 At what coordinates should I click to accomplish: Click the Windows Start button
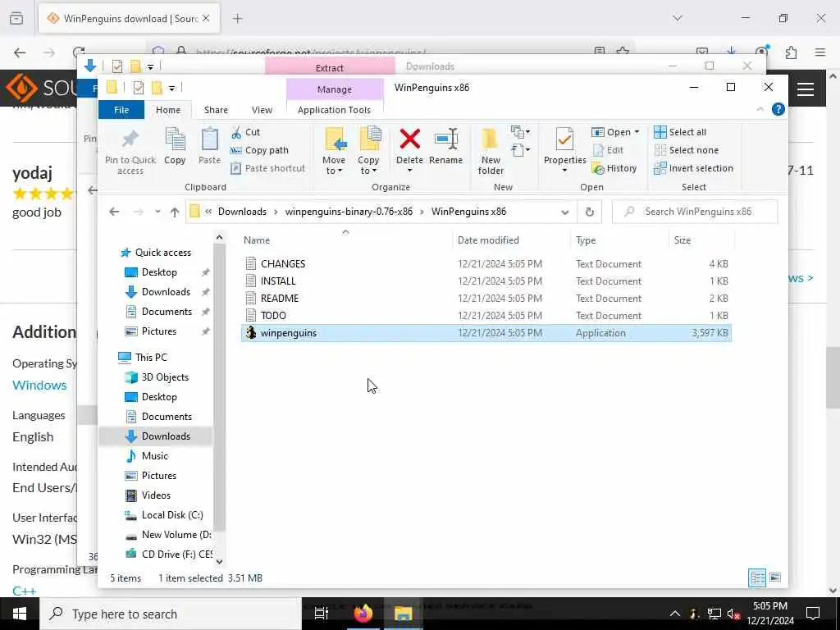(20, 614)
